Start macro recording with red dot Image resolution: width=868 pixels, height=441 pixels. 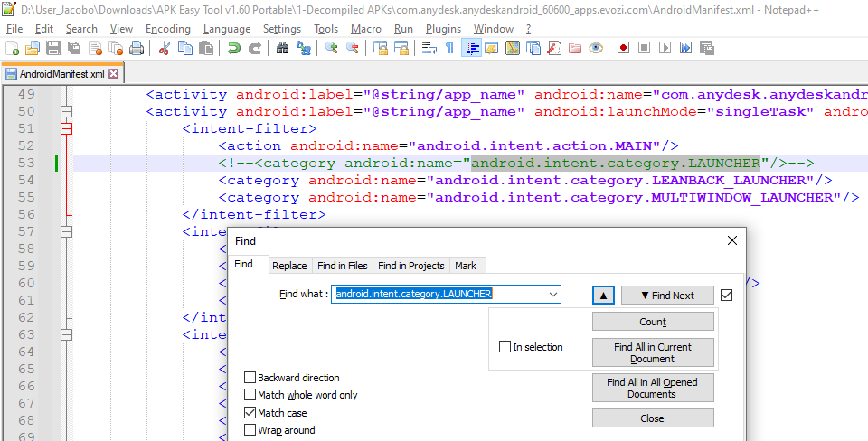point(623,48)
